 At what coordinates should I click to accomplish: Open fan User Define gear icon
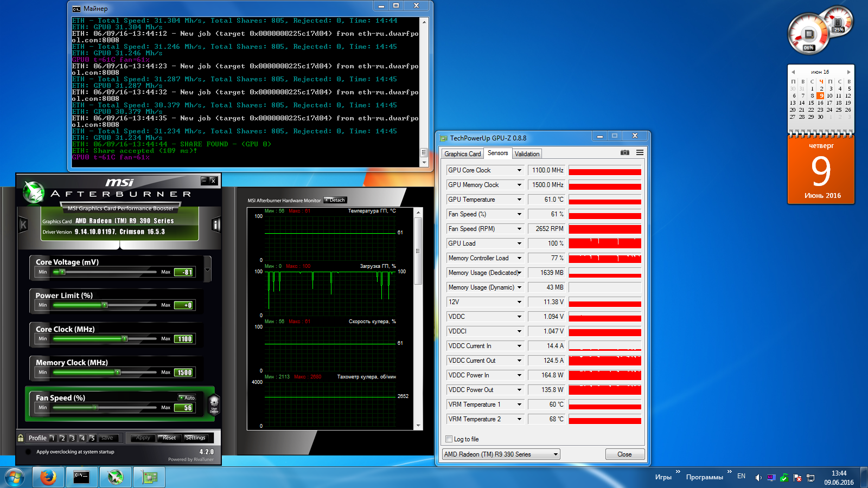coord(214,404)
